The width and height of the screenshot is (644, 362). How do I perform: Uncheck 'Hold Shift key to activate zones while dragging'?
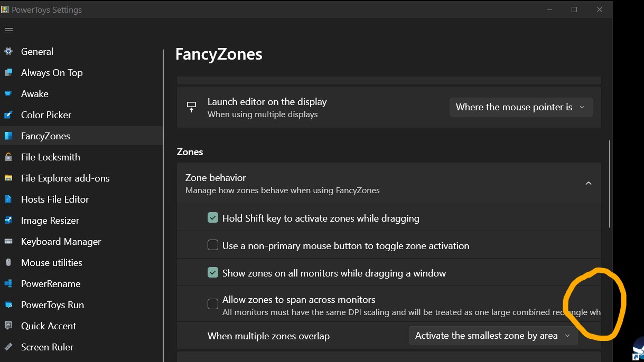[212, 217]
